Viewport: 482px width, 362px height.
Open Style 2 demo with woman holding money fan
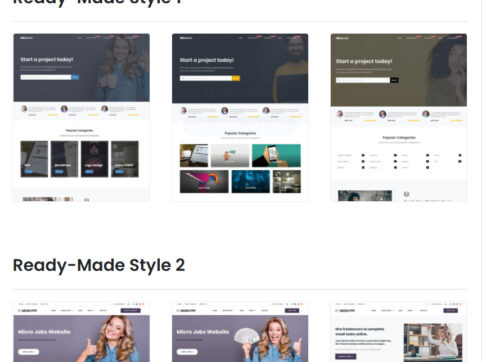pos(240,332)
